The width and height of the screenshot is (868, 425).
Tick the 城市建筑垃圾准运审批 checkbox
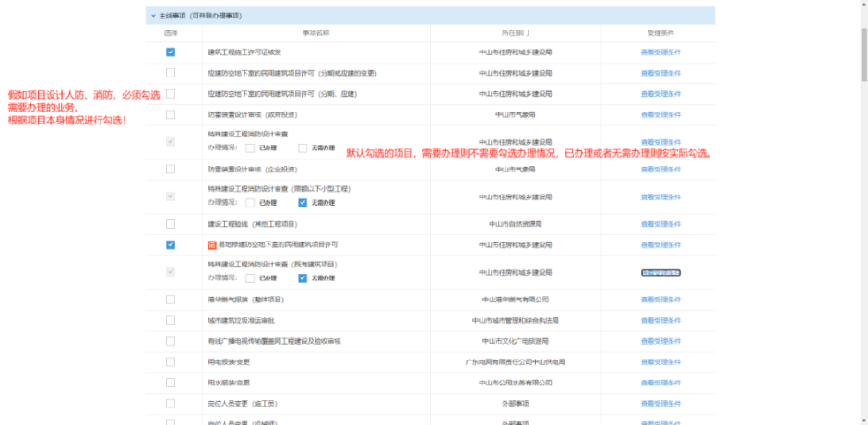[171, 320]
